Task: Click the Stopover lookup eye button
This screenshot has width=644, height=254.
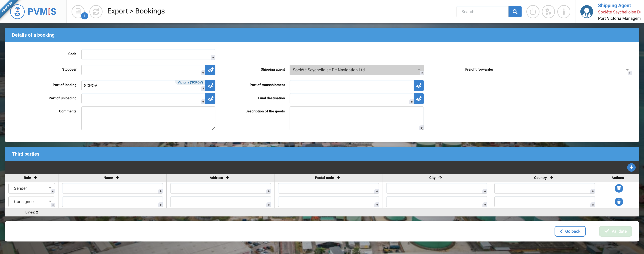Action: point(211,70)
